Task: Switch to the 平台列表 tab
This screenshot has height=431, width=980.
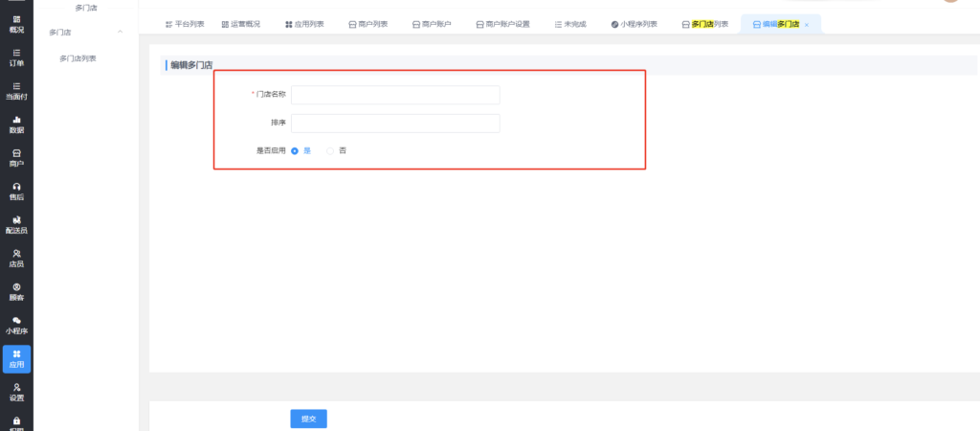Action: (184, 24)
